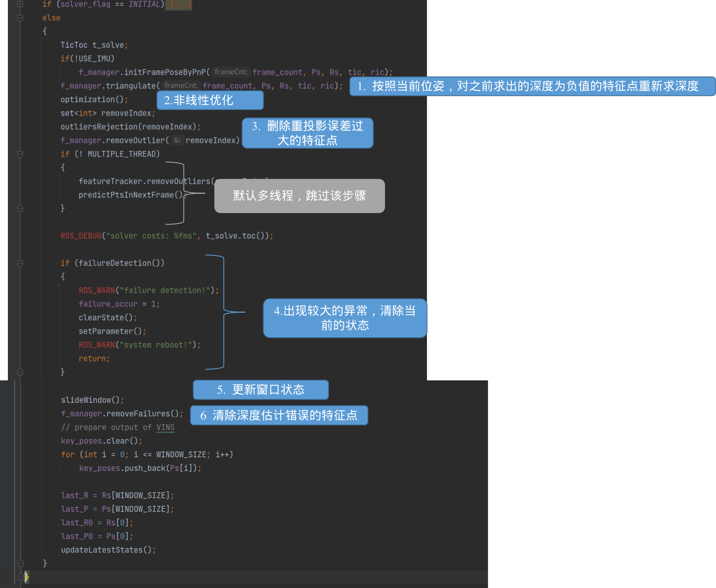Collapse the if (! MULTIPLE_THREAD) block fold marker
The height and width of the screenshot is (588, 716).
click(x=20, y=154)
